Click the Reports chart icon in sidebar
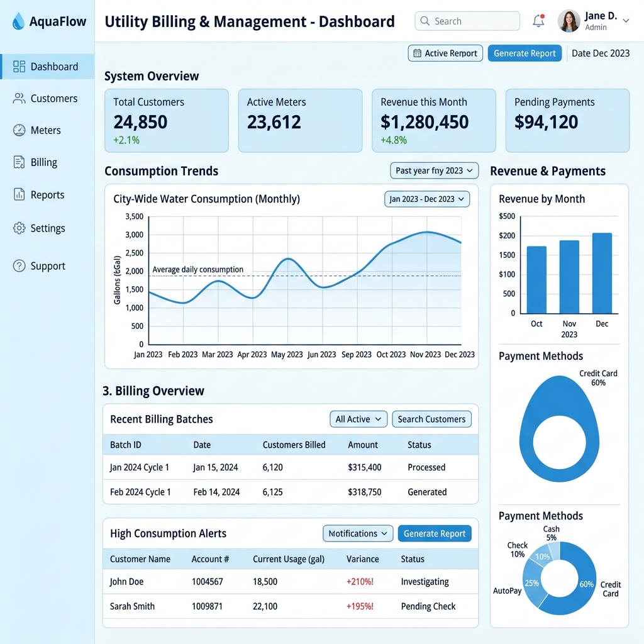 click(19, 194)
